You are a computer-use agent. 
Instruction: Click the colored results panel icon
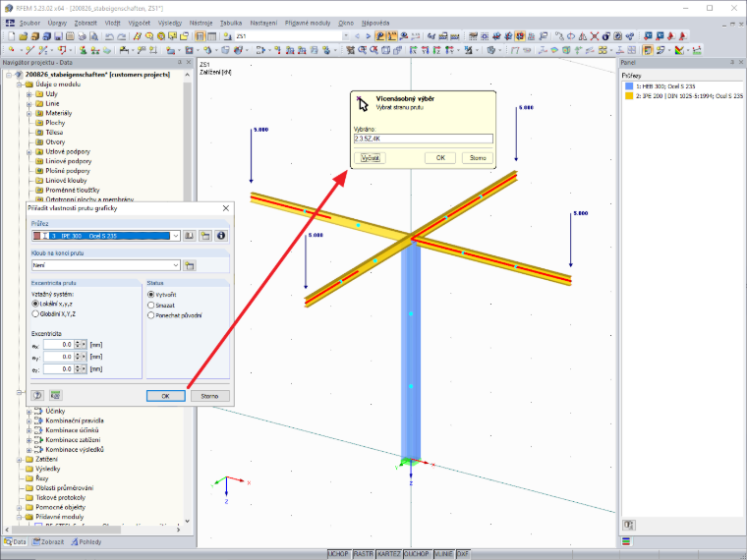coord(648,50)
